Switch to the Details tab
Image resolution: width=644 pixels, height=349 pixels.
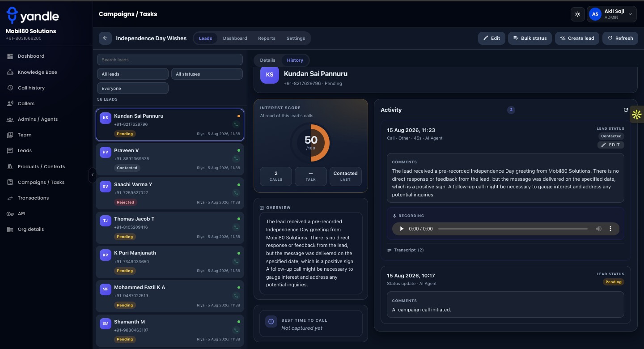pyautogui.click(x=268, y=60)
